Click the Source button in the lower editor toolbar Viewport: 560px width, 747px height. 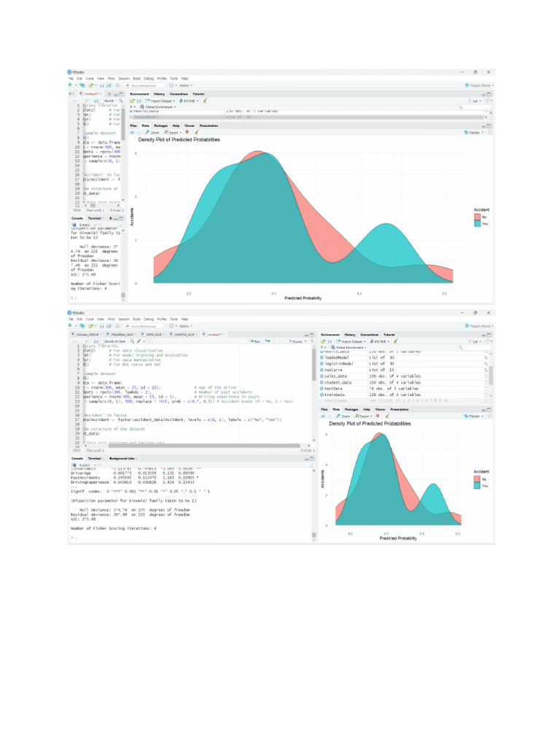pos(296,341)
